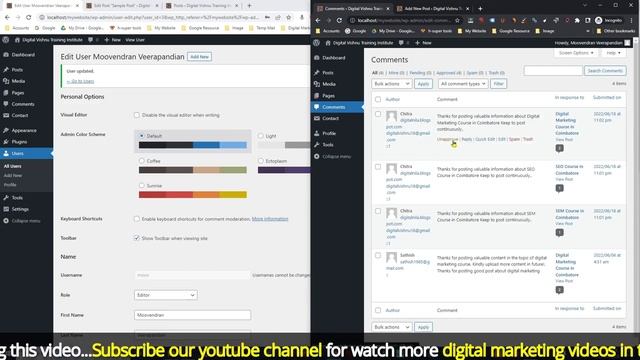This screenshot has height=360, width=640.
Task: Open the Role dropdown showing Editor
Action: [x=166, y=295]
